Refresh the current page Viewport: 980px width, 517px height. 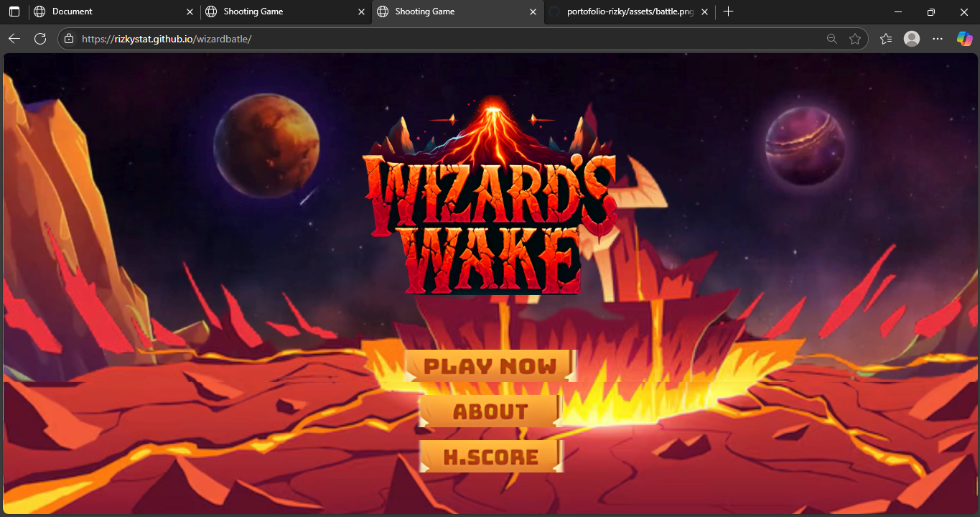click(40, 39)
